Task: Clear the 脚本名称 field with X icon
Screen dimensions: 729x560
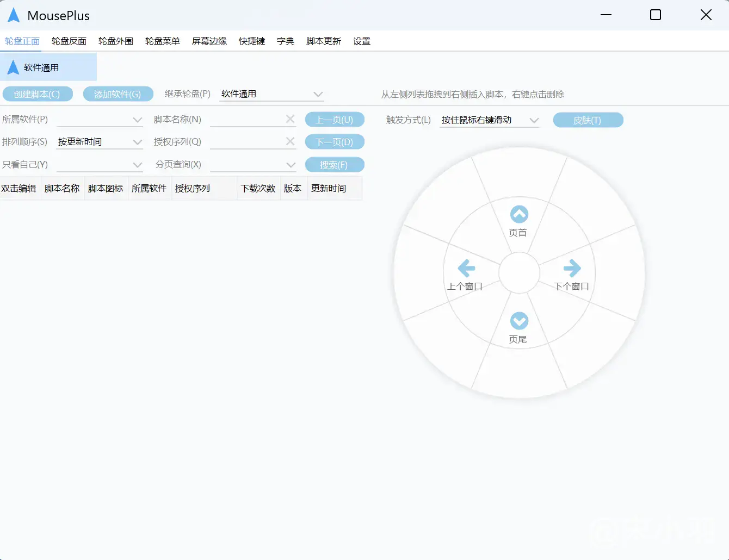Action: click(x=290, y=119)
